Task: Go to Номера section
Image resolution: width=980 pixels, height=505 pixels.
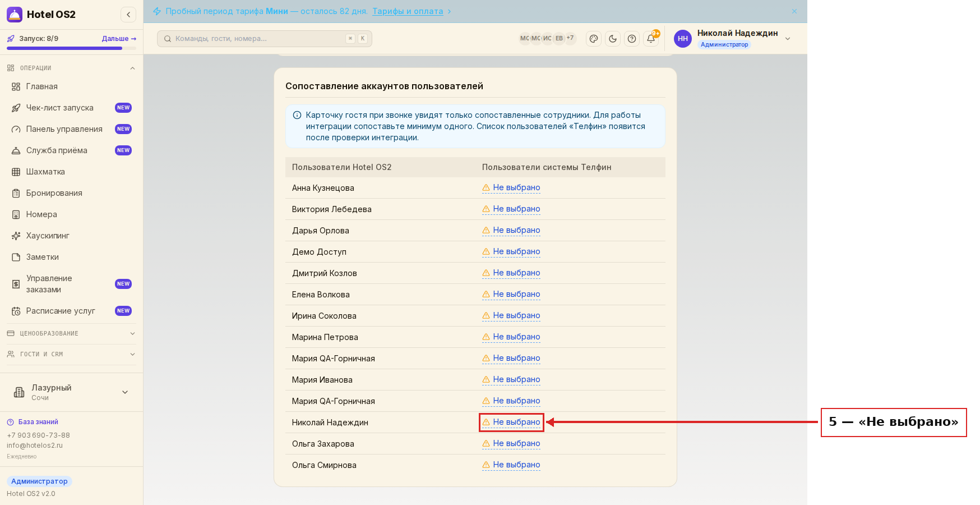Action: point(72,214)
